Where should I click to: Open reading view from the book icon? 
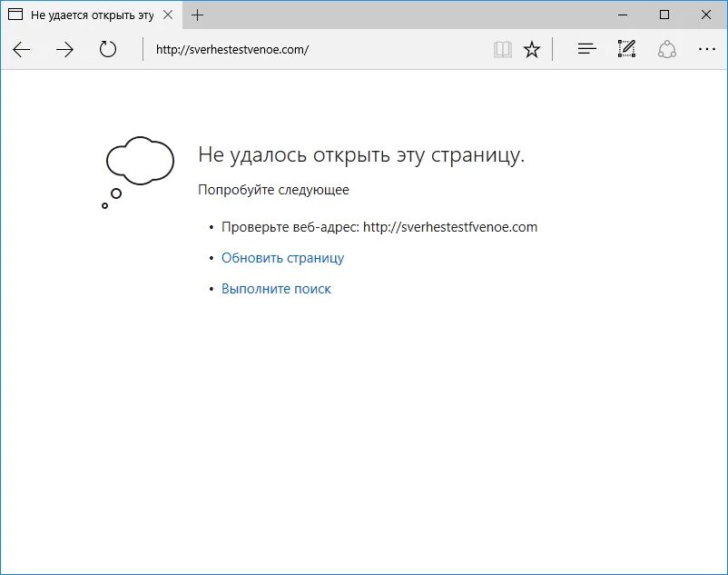click(x=502, y=49)
